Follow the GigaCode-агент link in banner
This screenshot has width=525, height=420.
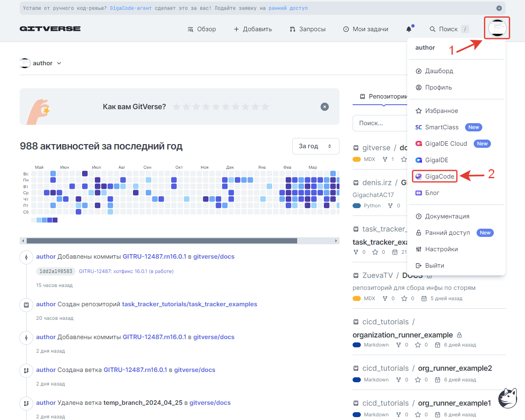click(x=131, y=8)
